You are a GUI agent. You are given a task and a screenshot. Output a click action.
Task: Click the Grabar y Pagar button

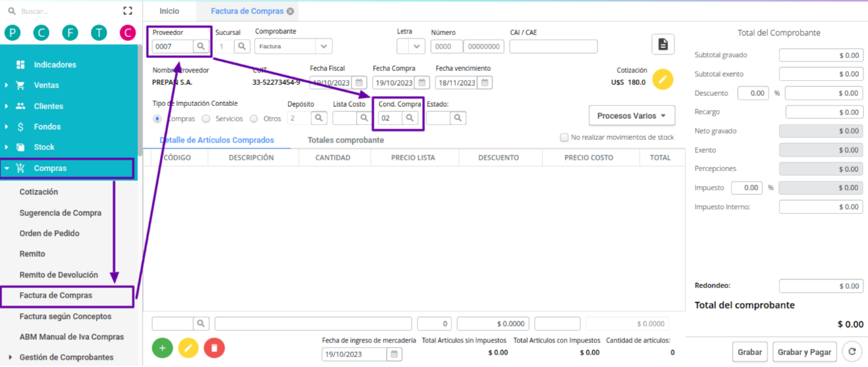(x=805, y=352)
